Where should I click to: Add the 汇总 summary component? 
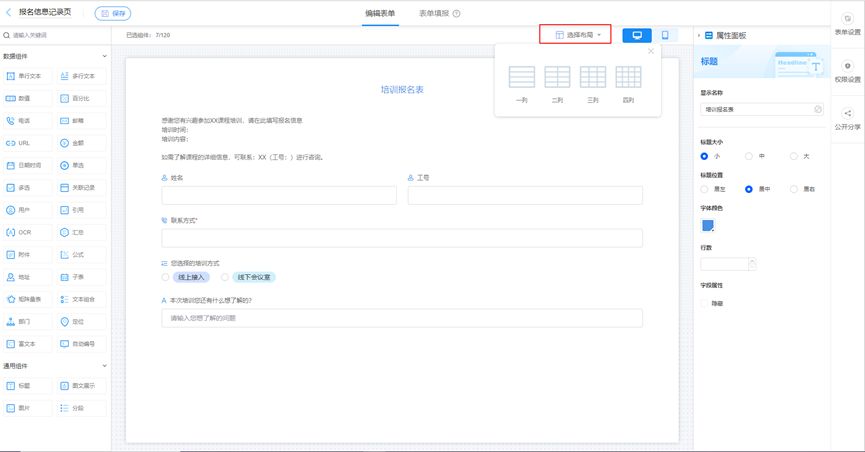[x=81, y=232]
